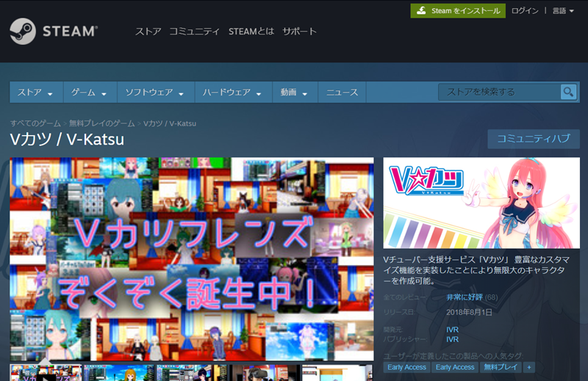Select the thumbnail showing VR headset
This screenshot has height=381, width=588.
[265, 373]
